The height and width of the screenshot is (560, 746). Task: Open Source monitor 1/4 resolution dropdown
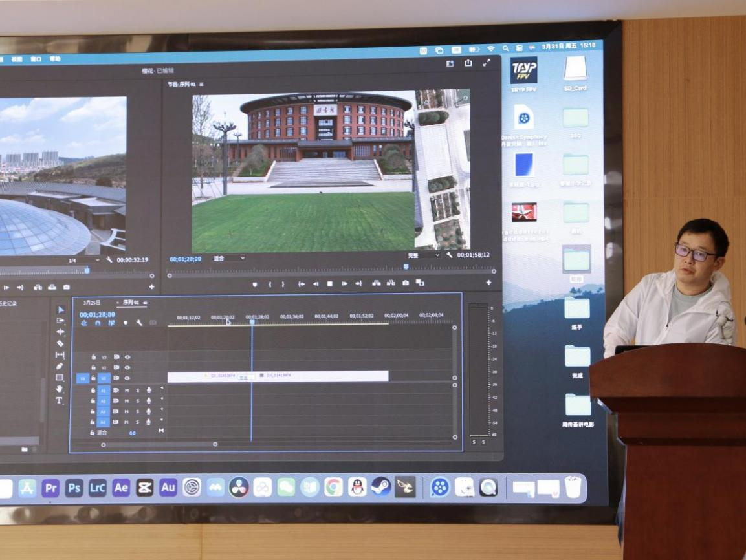click(84, 260)
